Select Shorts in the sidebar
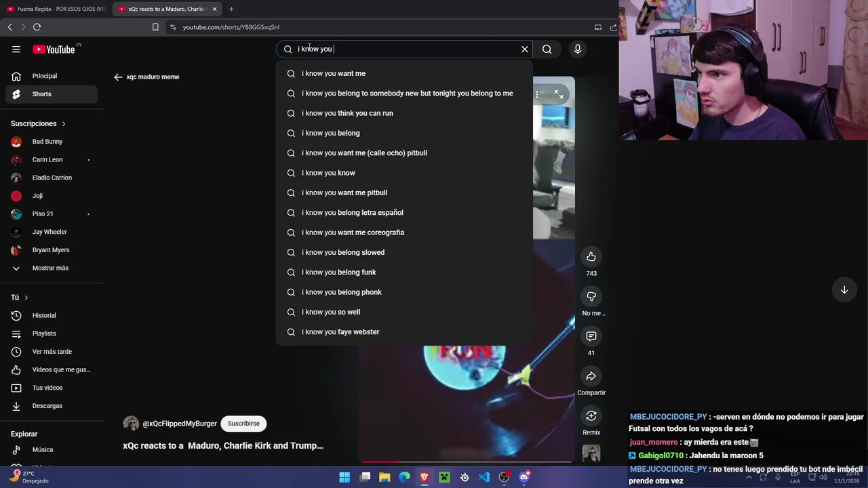Viewport: 868px width, 488px height. click(x=52, y=94)
